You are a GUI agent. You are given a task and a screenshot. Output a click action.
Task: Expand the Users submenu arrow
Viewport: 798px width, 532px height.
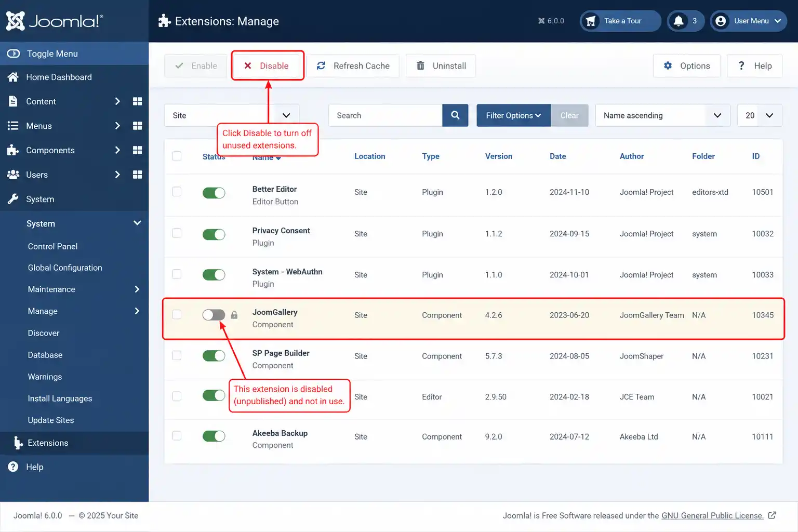[117, 175]
